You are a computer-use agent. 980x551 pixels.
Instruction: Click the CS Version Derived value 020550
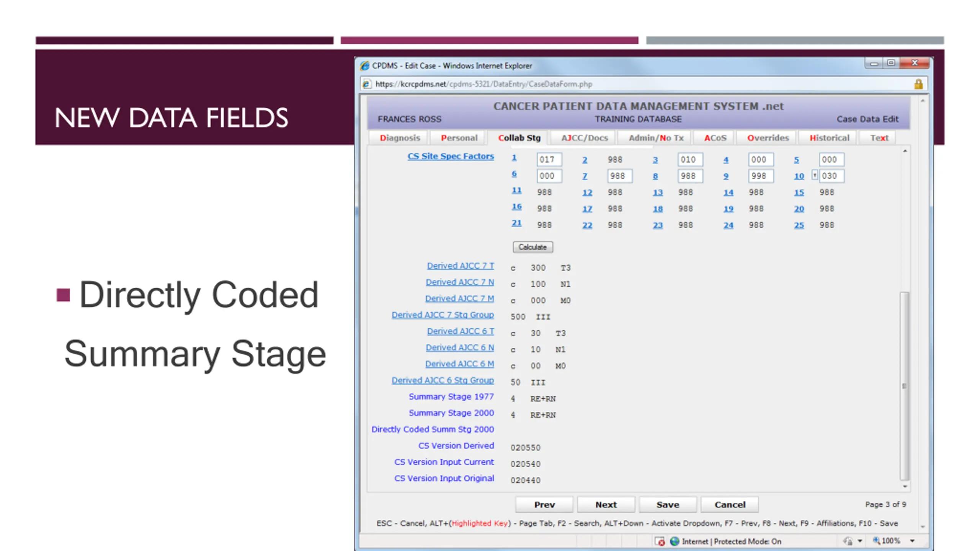(x=525, y=448)
